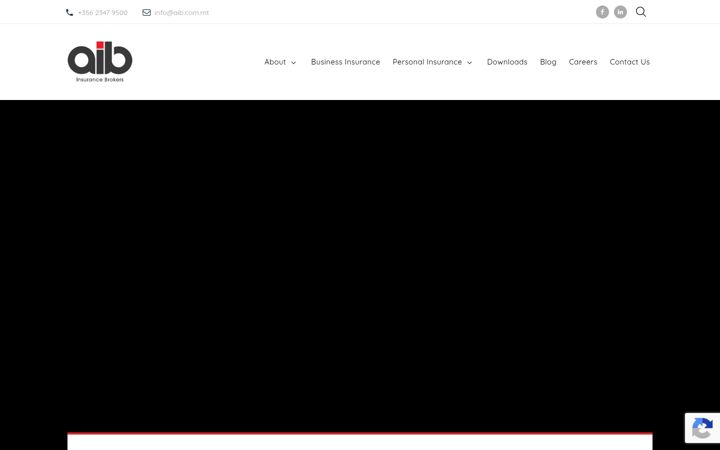
Task: Call the +356 2347 9500 phone link
Action: click(103, 13)
